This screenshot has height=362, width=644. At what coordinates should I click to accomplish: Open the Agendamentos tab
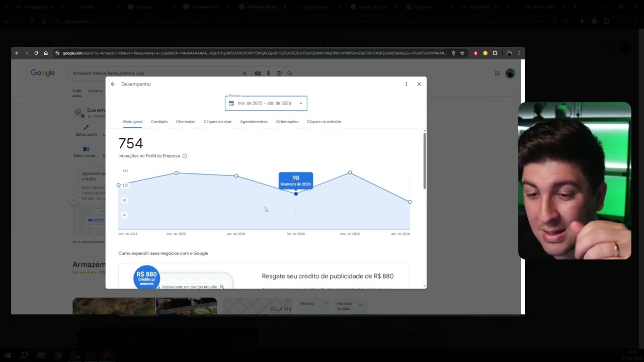(254, 122)
